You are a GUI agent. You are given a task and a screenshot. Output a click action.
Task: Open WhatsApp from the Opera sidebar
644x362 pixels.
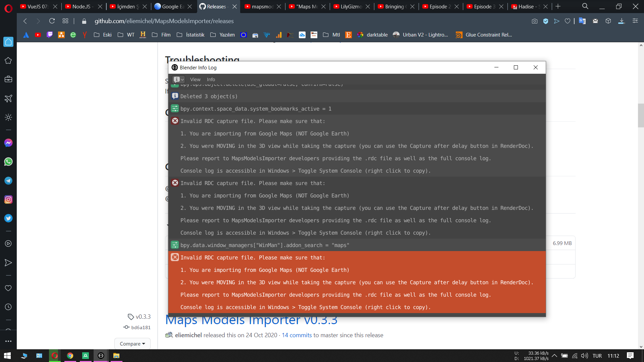click(8, 162)
